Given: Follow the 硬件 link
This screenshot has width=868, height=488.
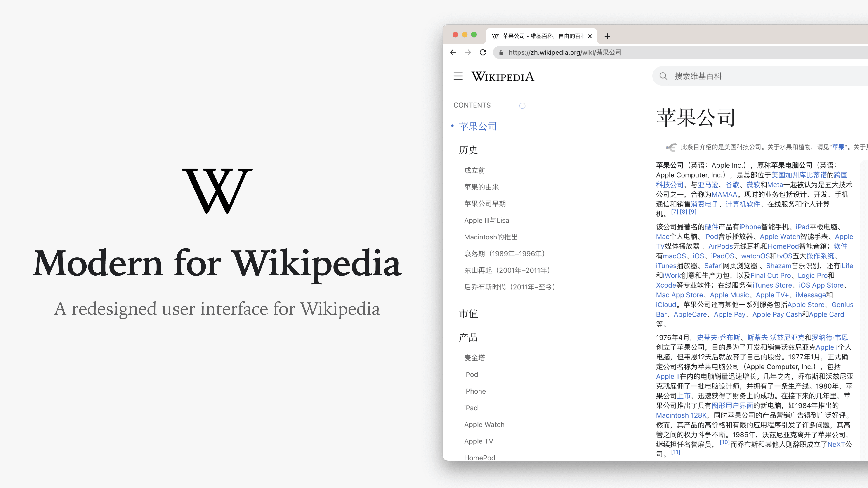Looking at the screenshot, I should [x=711, y=227].
